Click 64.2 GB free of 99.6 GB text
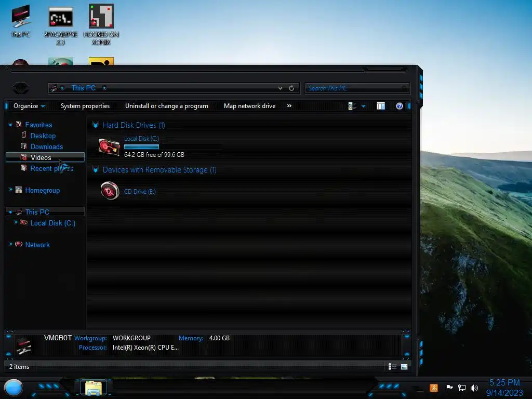 click(154, 155)
